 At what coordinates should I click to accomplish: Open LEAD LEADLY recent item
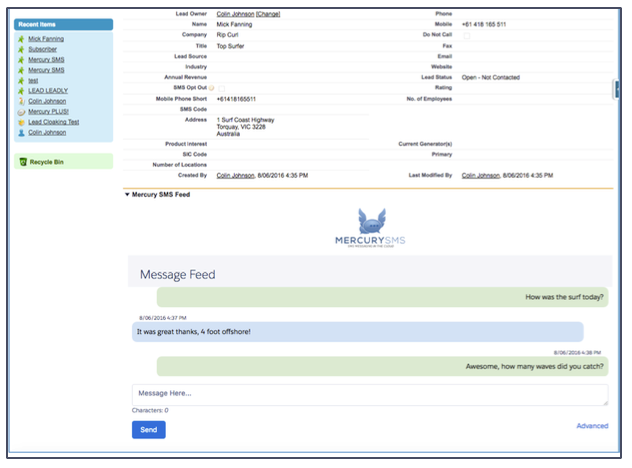48,91
